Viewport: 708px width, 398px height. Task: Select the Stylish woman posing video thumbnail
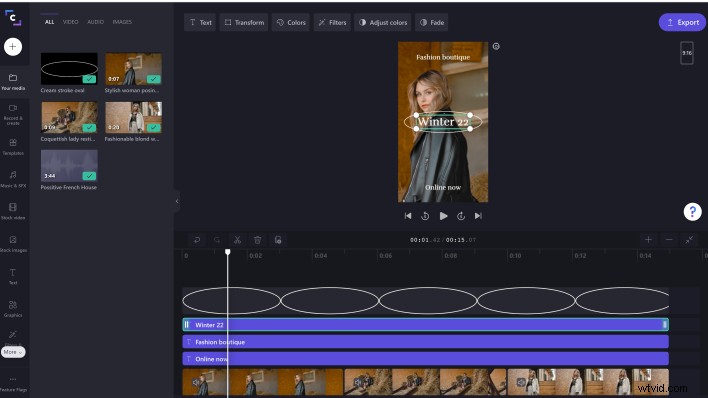tap(133, 69)
